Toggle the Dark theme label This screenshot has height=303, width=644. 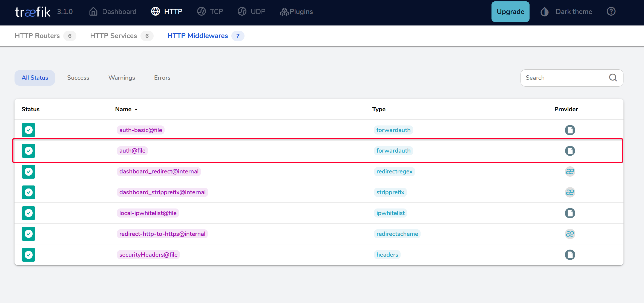[574, 12]
